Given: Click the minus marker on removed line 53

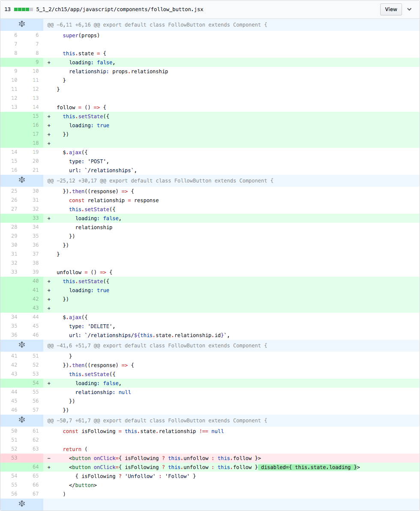Looking at the screenshot, I should [x=49, y=458].
